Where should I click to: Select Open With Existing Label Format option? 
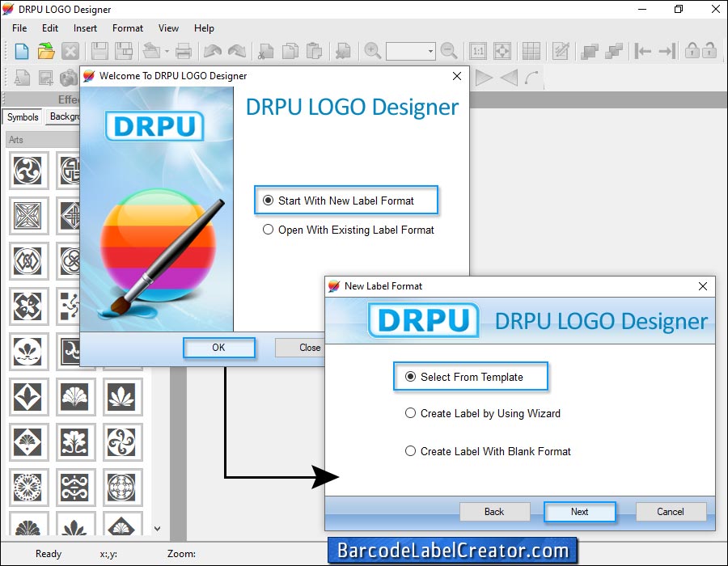click(x=348, y=230)
